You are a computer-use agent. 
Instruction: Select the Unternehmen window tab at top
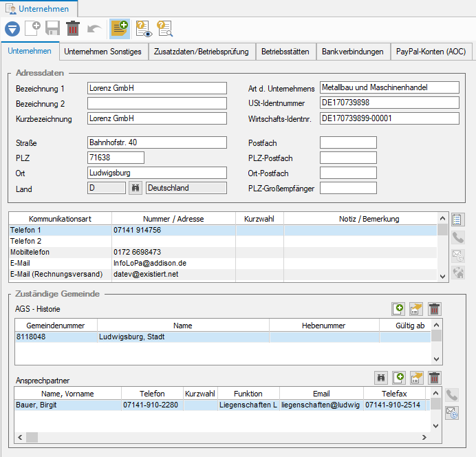point(38,9)
